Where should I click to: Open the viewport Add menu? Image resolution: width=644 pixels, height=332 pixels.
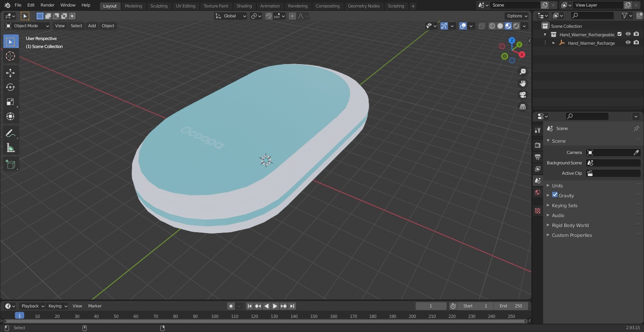pyautogui.click(x=92, y=26)
